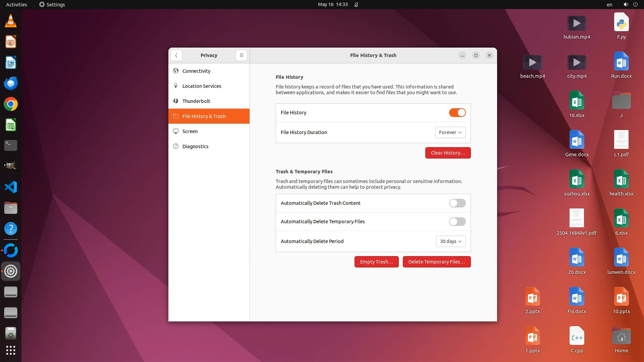Click the Diagnostics question mark icon
The image size is (644, 362).
point(176,146)
